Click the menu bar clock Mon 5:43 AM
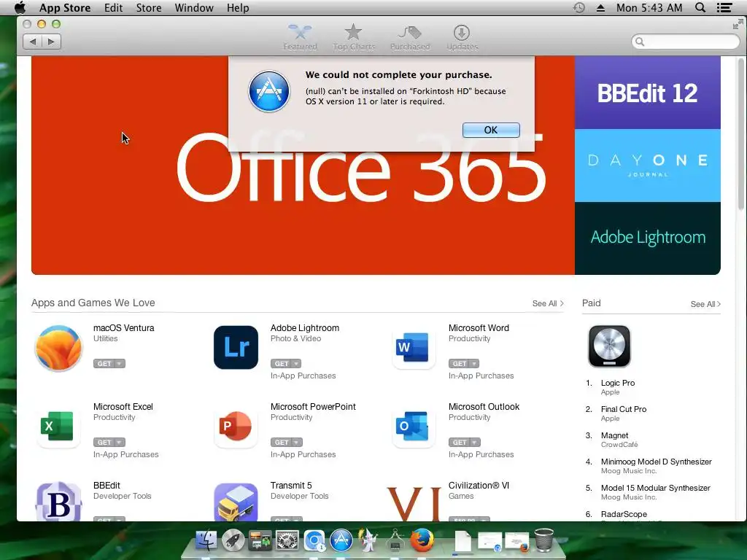The width and height of the screenshot is (747, 560). pos(649,7)
